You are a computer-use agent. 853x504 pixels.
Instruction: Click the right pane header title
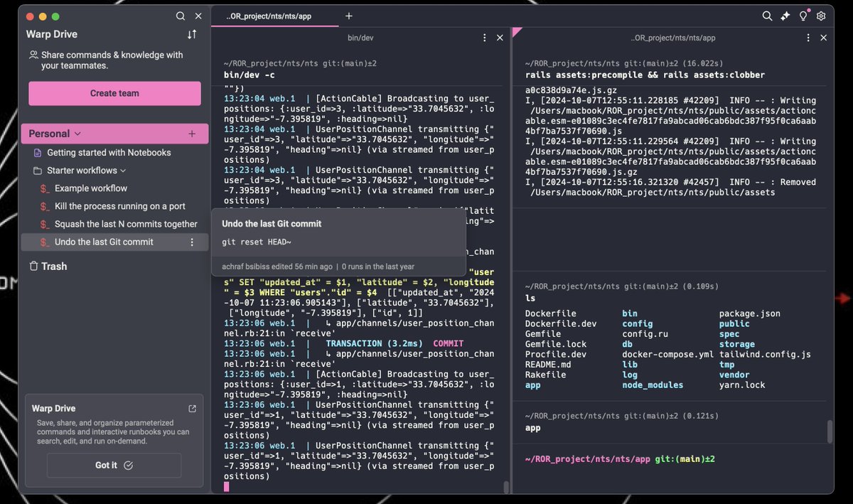pos(672,38)
